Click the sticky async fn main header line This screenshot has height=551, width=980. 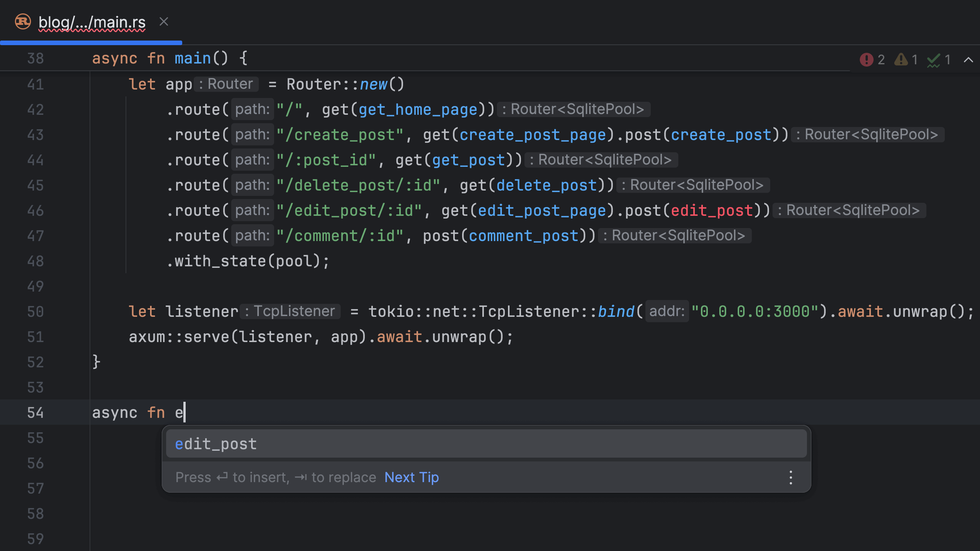click(170, 59)
